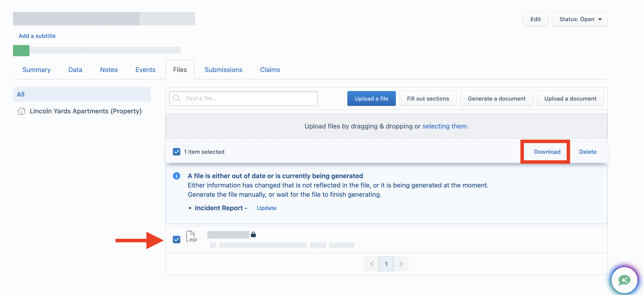Click Upload a document button
This screenshot has height=295, width=644.
(570, 98)
